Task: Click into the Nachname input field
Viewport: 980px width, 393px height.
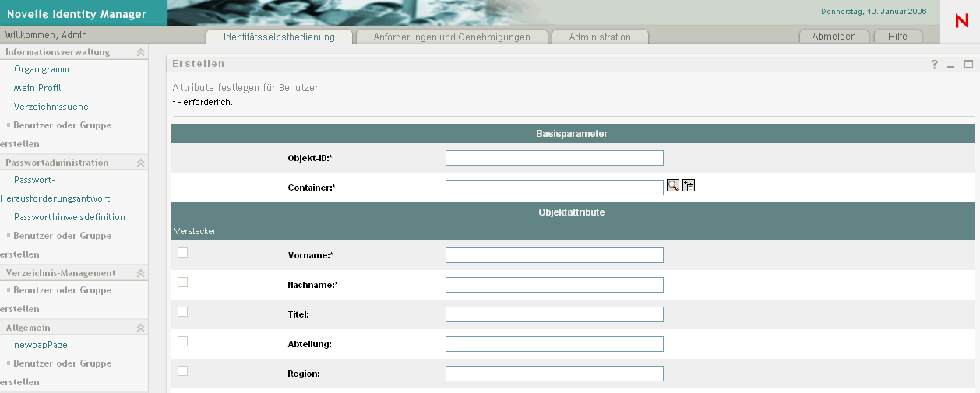Action: point(555,285)
